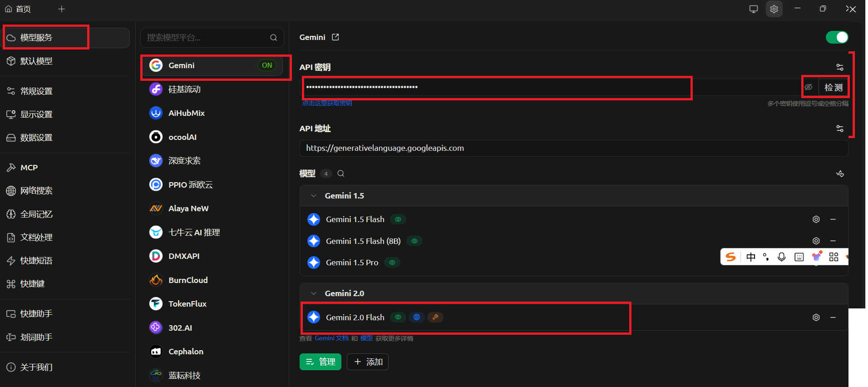Screen dimensions: 868x387
Task: Toggle the Gemini provider enable switch
Action: [837, 37]
